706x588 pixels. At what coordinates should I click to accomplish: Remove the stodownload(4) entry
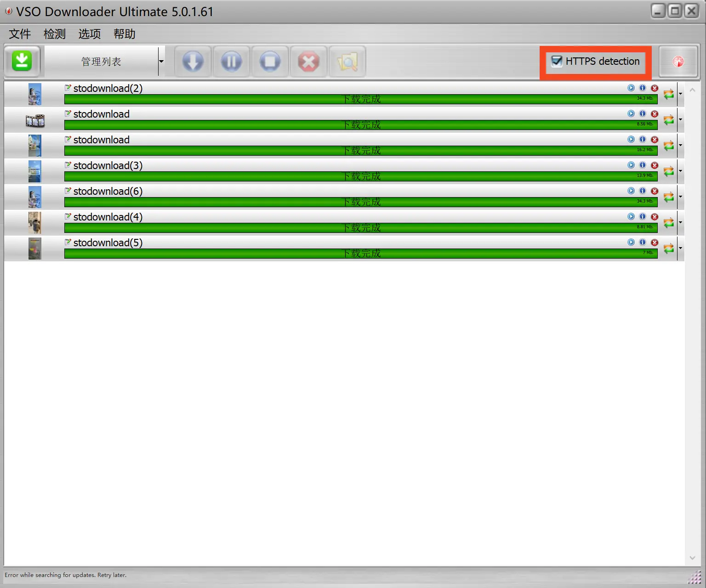(655, 216)
